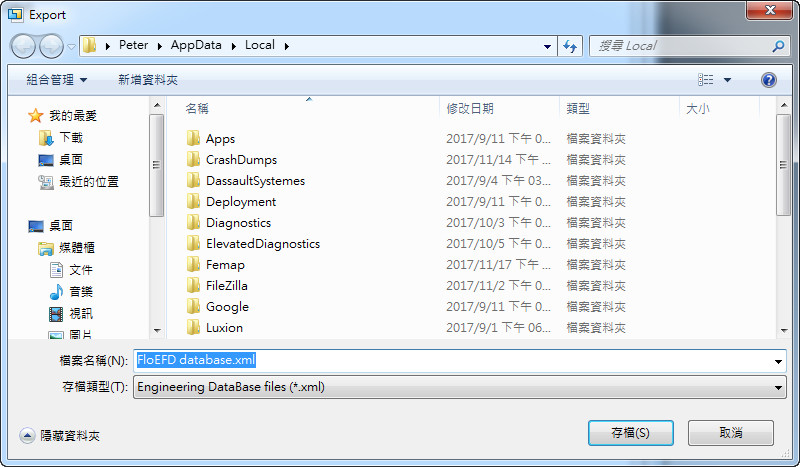Click the back navigation arrow button
This screenshot has width=800, height=467.
coord(24,46)
